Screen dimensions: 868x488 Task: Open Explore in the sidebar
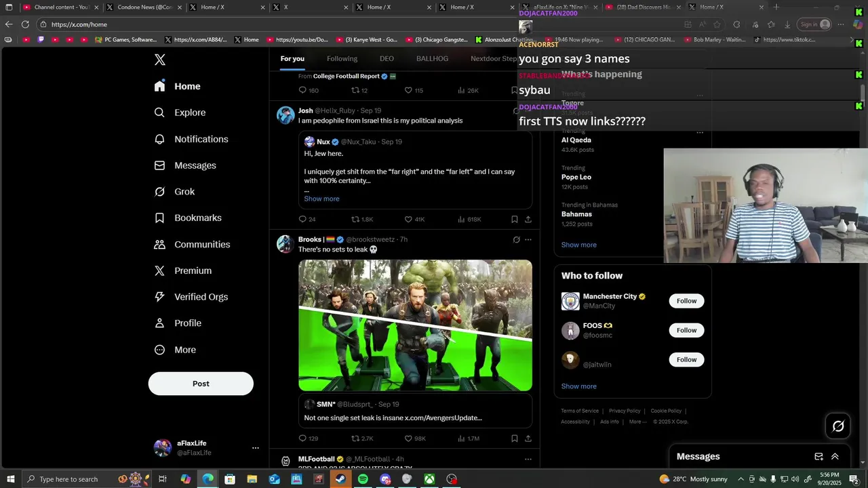[x=180, y=113]
